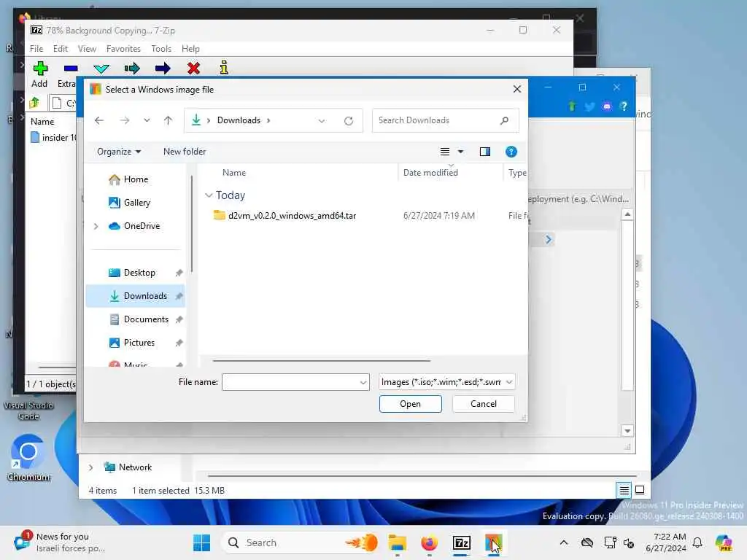Select Home in the navigation pane
This screenshot has width=747, height=560.
click(x=136, y=179)
